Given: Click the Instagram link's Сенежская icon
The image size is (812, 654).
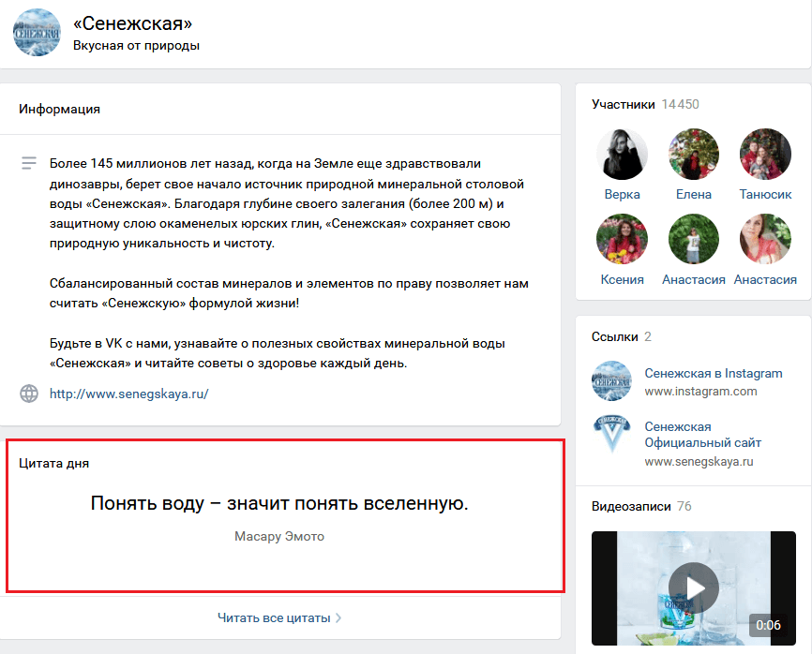Looking at the screenshot, I should 611,380.
